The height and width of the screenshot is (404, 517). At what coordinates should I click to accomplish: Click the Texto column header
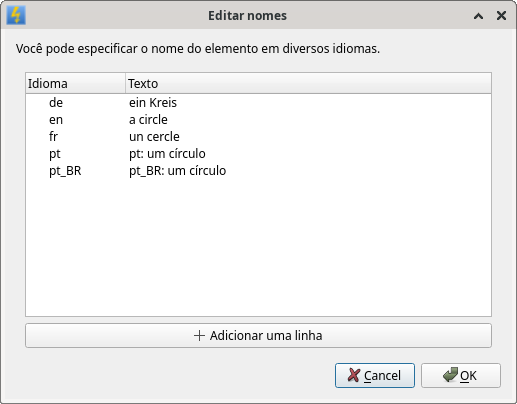[x=308, y=83]
